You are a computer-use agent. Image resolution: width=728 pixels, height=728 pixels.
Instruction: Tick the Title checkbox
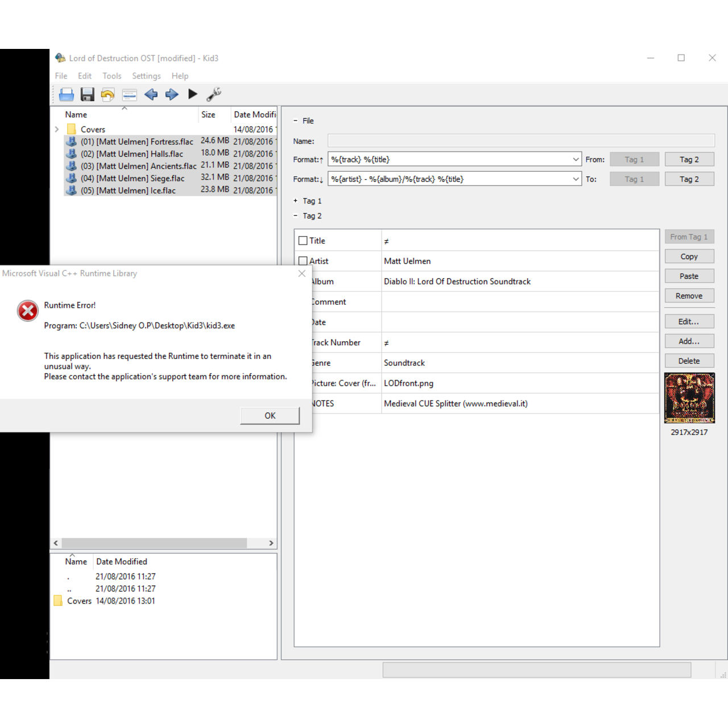(303, 241)
